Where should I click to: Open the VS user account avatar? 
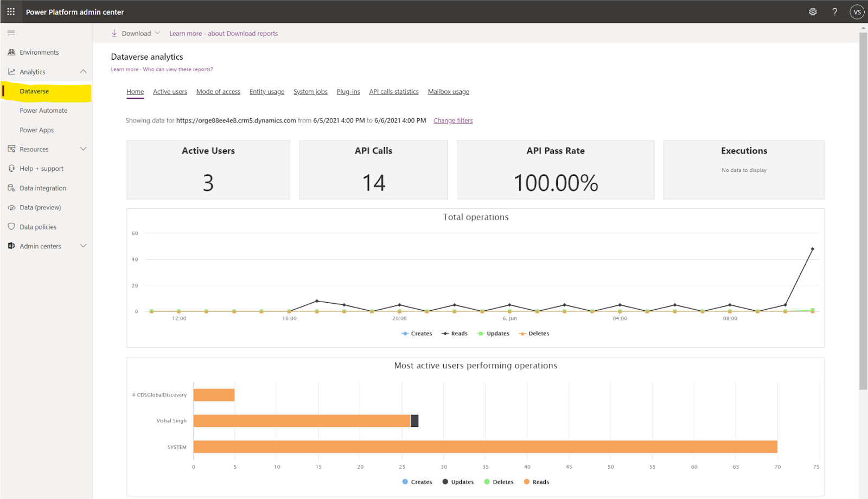tap(857, 11)
